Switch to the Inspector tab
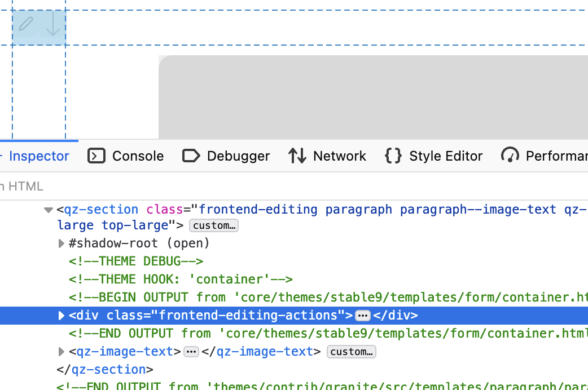This screenshot has height=390, width=588. click(39, 156)
